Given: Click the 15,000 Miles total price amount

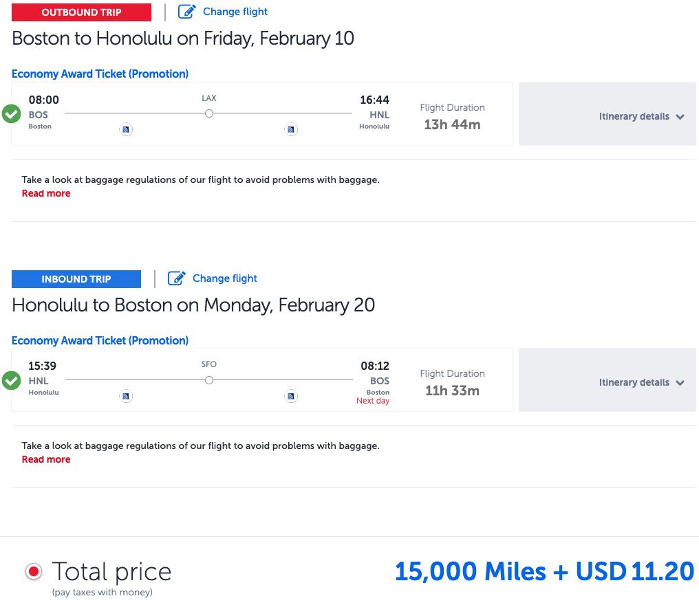Looking at the screenshot, I should [464, 571].
